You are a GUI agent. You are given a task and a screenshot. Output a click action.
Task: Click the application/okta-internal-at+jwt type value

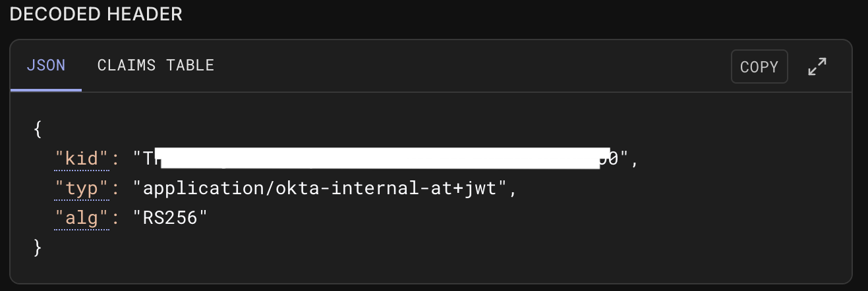pos(322,189)
